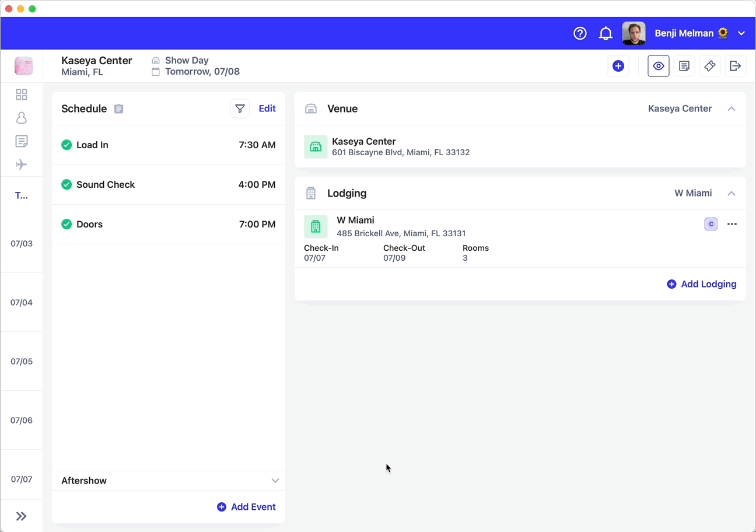Toggle the eye preview mode icon
Screen dimensions: 756x532
click(659, 66)
